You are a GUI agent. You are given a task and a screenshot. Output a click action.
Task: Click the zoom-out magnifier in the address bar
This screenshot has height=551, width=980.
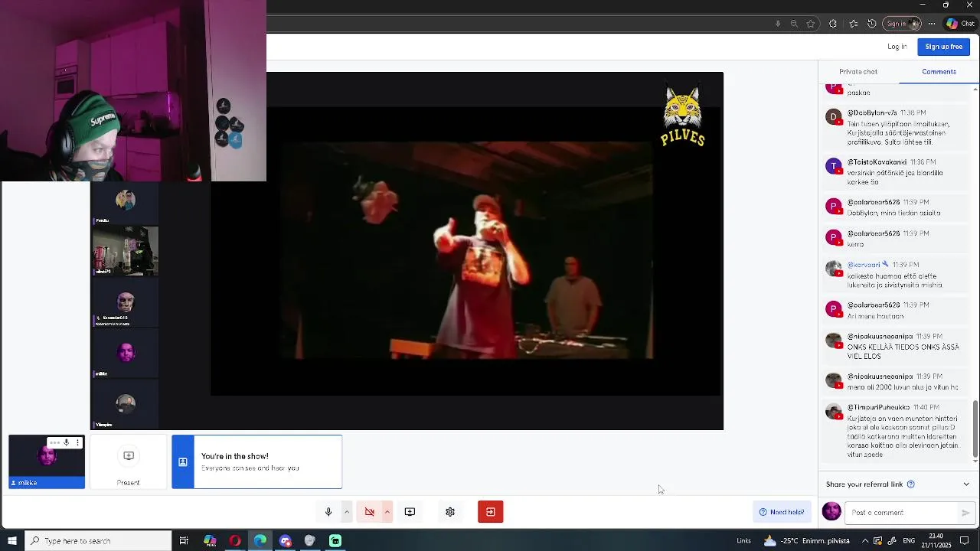[x=794, y=24]
